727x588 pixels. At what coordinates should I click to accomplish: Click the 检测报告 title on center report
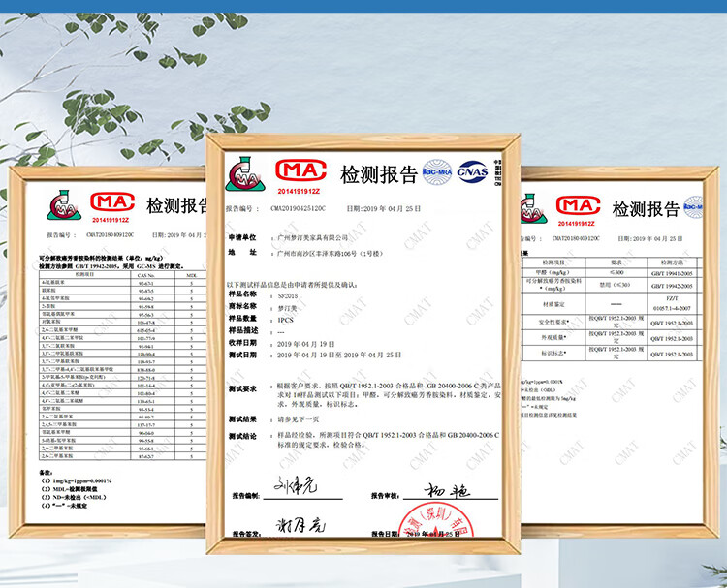(377, 174)
